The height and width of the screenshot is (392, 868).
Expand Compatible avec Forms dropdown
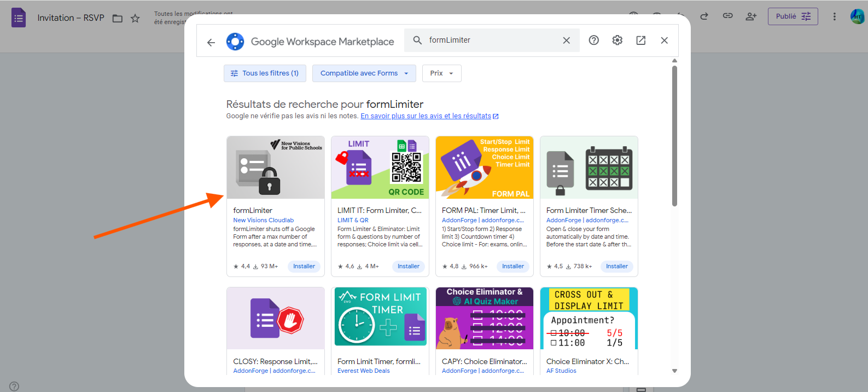click(364, 73)
